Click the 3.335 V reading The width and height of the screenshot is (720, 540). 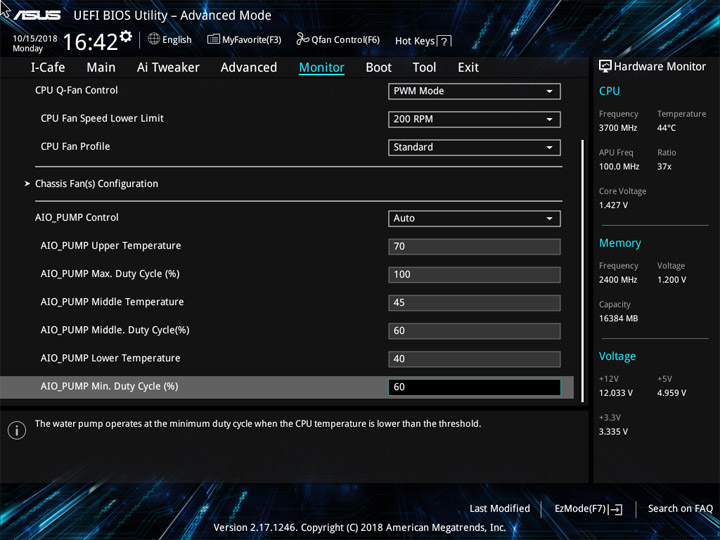pyautogui.click(x=613, y=432)
